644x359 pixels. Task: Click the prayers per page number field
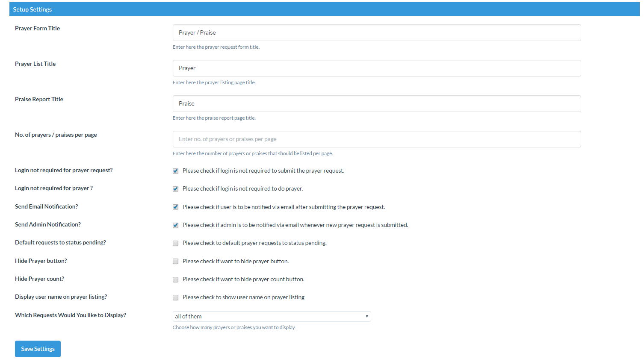point(376,139)
